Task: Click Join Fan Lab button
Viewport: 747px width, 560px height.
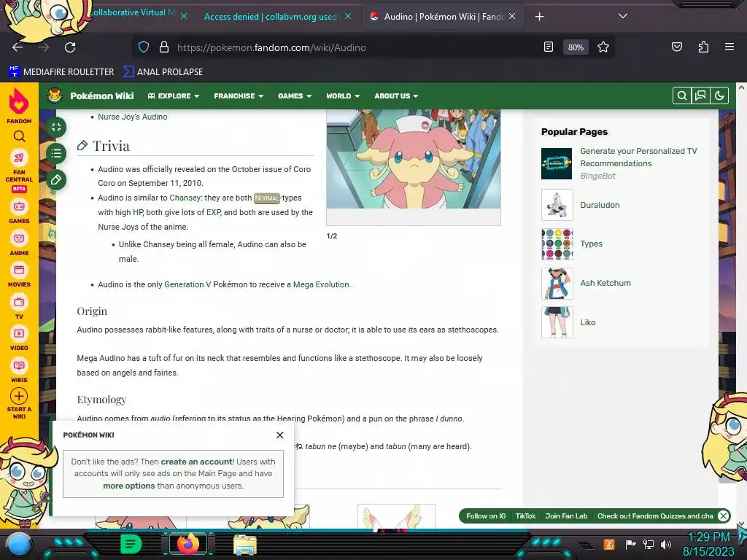Action: pos(566,516)
